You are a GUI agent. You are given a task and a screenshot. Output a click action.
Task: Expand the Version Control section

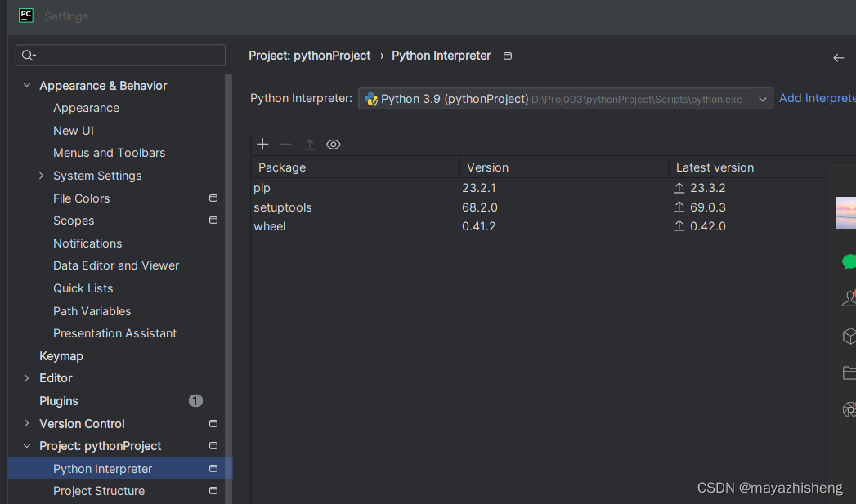tap(27, 423)
